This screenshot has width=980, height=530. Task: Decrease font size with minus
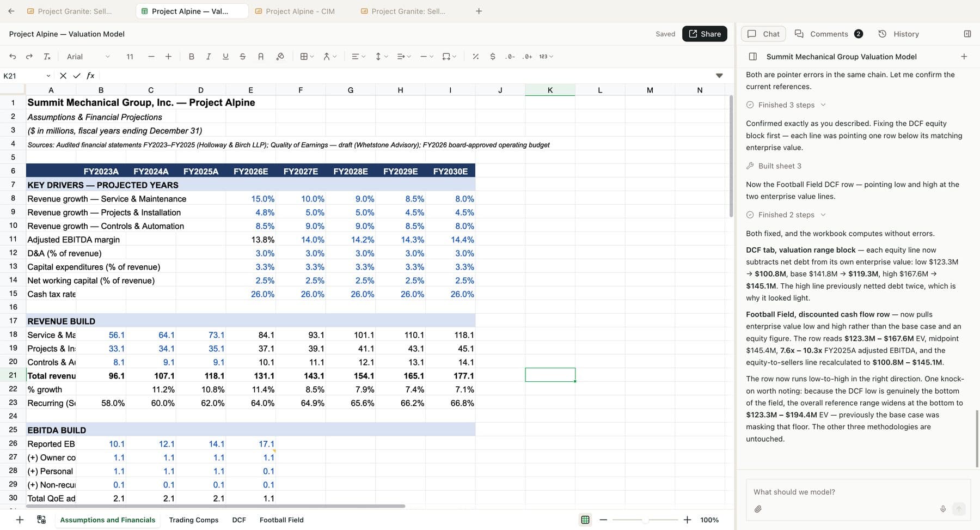coord(151,57)
